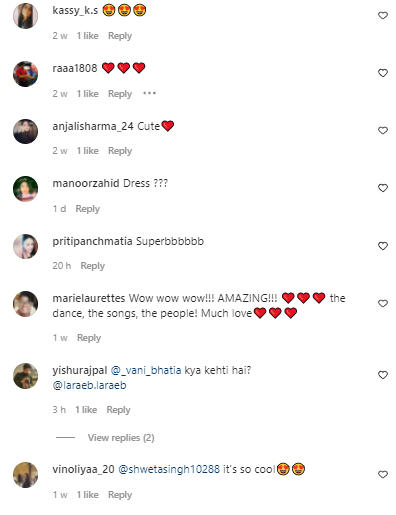The image size is (396, 515).
Task: Like the kassy_k.s comment with the heart
Action: pos(383,15)
